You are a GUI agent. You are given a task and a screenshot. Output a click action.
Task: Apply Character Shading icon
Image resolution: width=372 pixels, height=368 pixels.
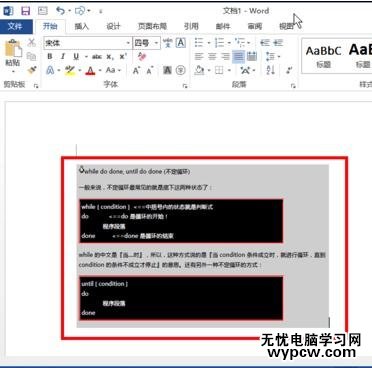167,70
